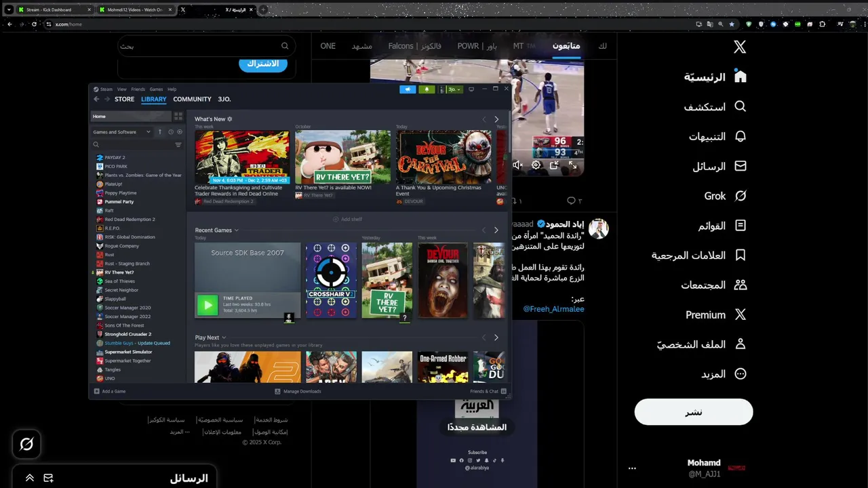Open the 3JO. profile tab in Steam

click(x=224, y=99)
